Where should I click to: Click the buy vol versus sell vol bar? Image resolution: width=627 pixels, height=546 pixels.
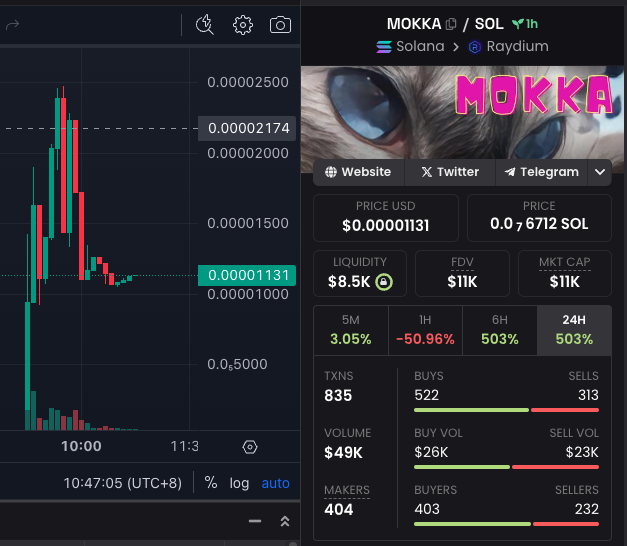pyautogui.click(x=506, y=467)
